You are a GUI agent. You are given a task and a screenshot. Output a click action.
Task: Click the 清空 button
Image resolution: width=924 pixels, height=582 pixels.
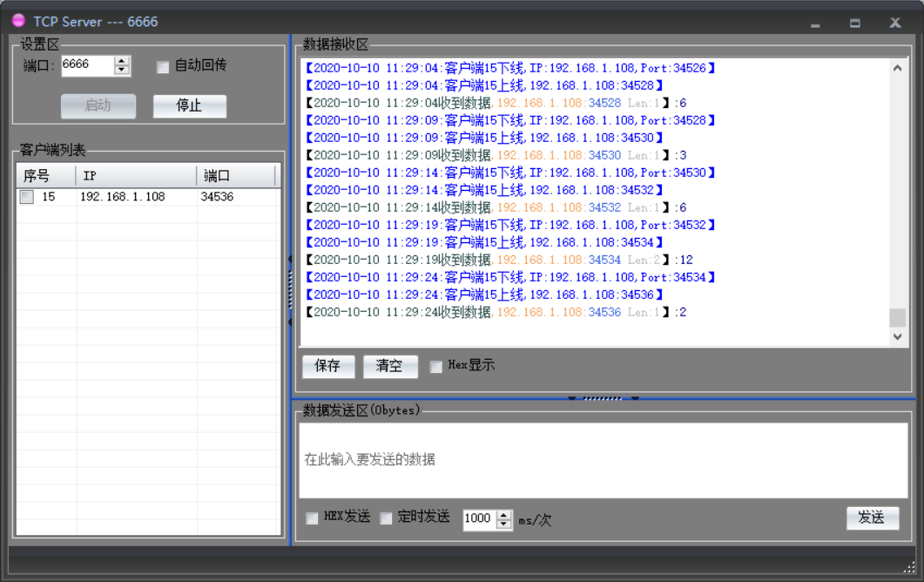click(x=390, y=366)
